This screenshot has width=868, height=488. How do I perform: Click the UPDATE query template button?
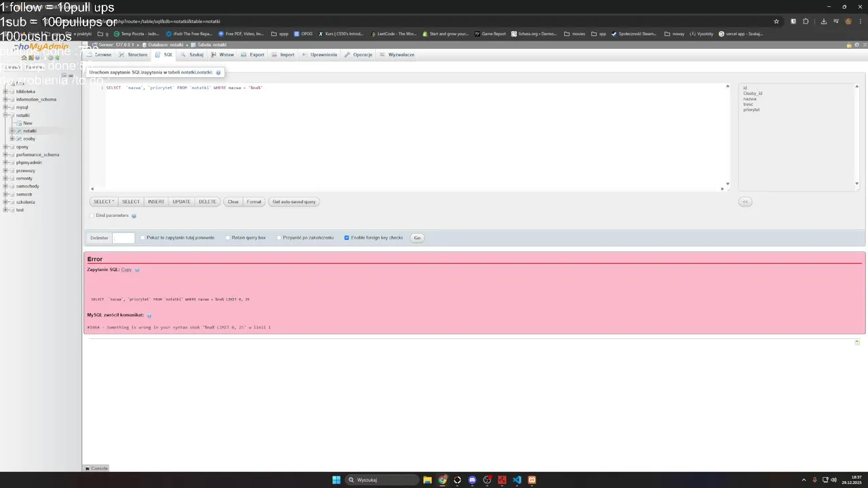coord(181,201)
